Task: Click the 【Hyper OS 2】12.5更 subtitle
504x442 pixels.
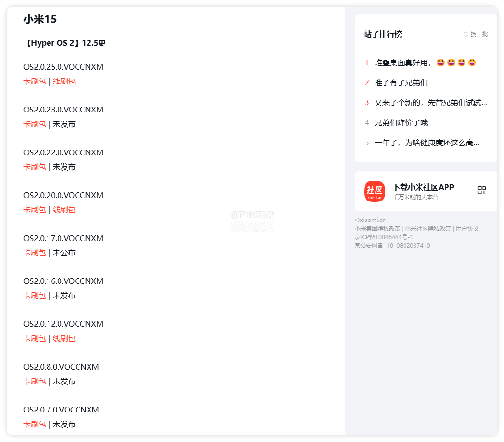Action: point(65,43)
